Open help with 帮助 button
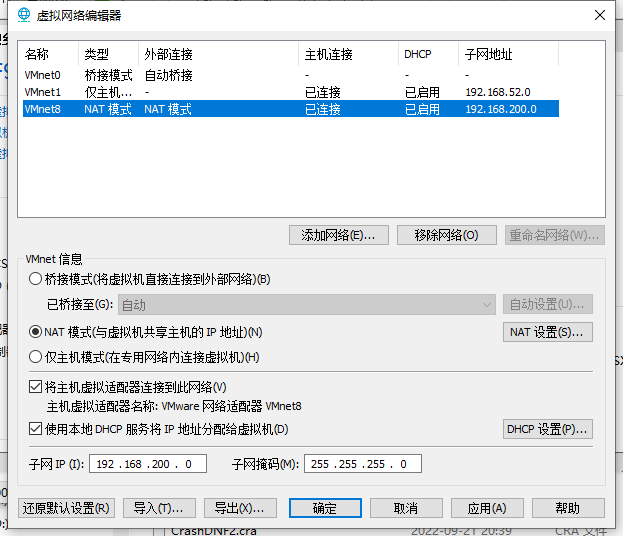 (x=568, y=508)
